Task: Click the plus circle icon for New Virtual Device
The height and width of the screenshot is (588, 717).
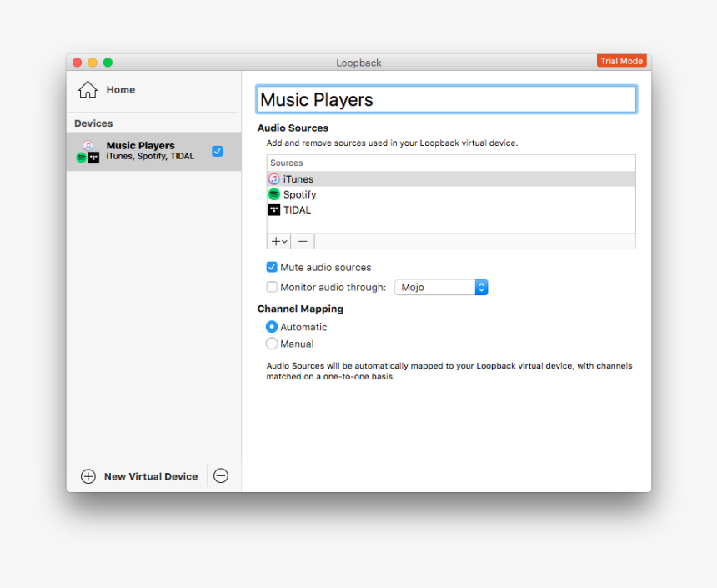Action: [x=88, y=476]
